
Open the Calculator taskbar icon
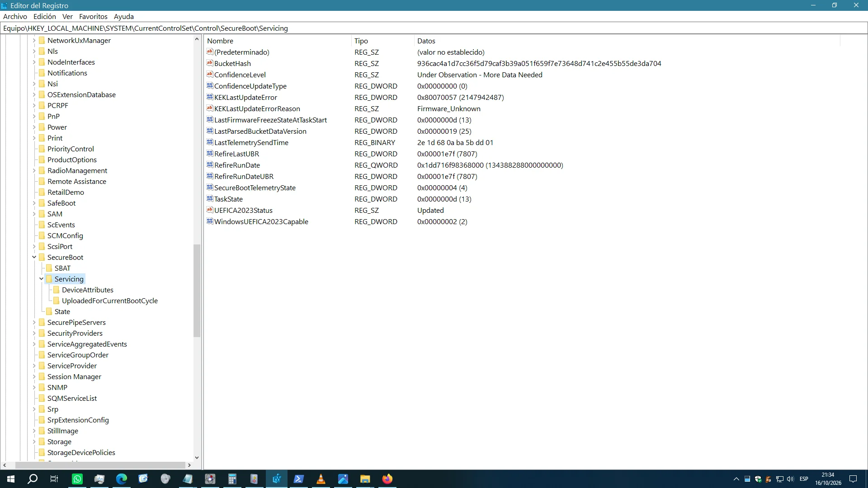[x=232, y=479]
